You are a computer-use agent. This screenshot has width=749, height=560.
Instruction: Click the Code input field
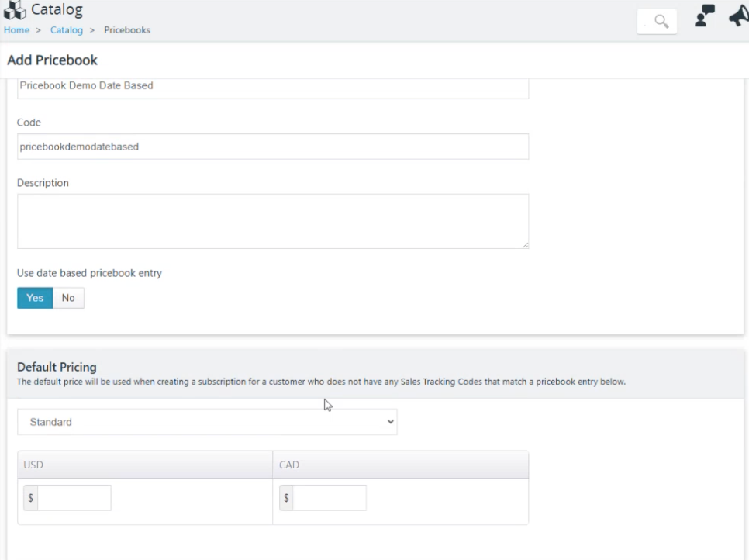click(x=273, y=147)
